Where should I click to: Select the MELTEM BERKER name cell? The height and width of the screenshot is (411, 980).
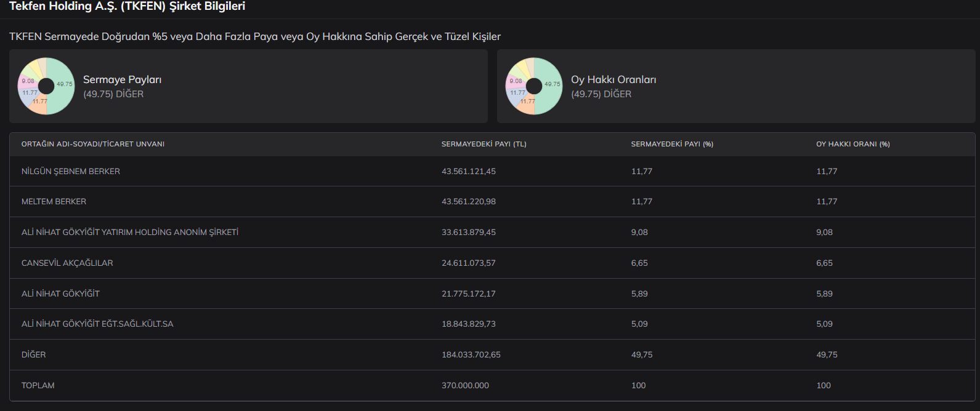[54, 202]
